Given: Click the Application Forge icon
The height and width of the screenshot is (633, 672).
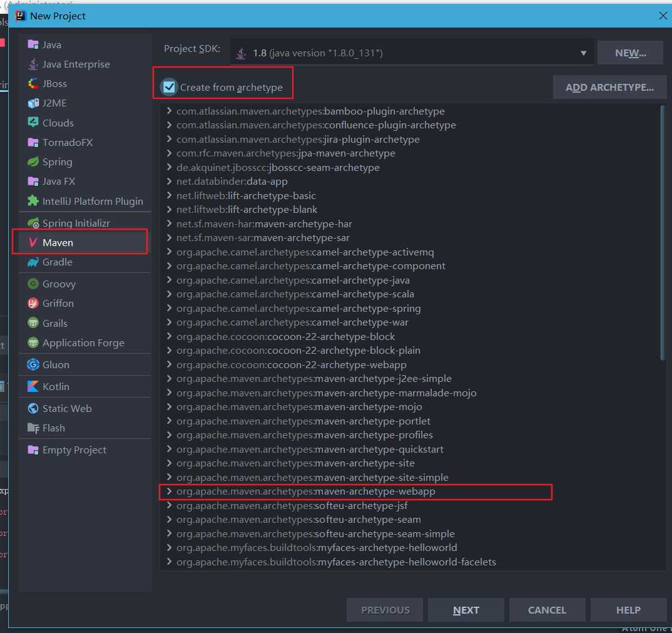Looking at the screenshot, I should (x=33, y=342).
